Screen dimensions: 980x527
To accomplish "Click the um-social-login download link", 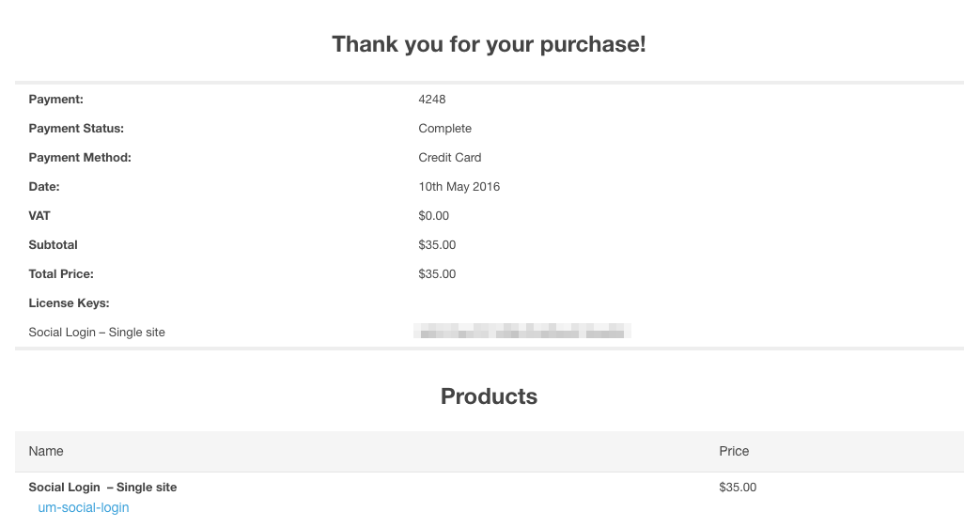I will [x=84, y=507].
